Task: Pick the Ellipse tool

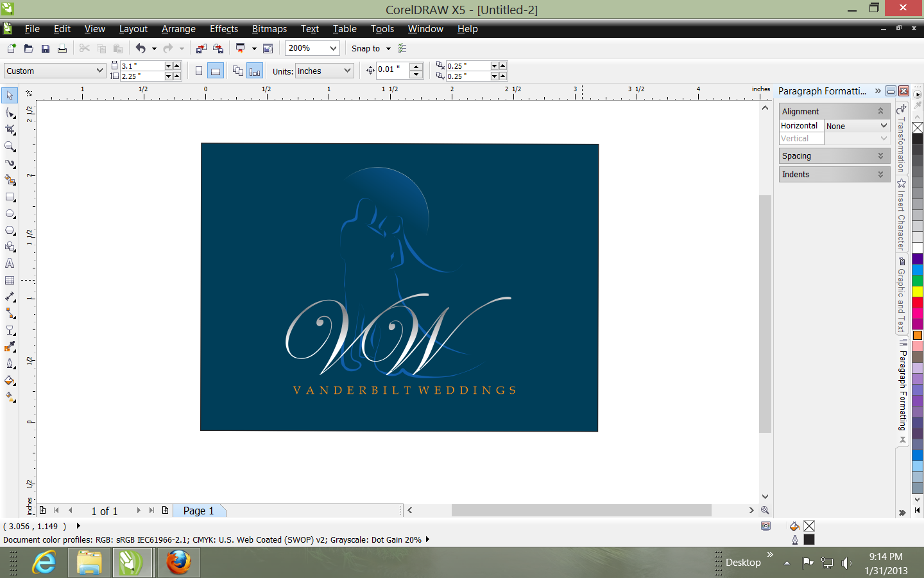Action: 10,214
